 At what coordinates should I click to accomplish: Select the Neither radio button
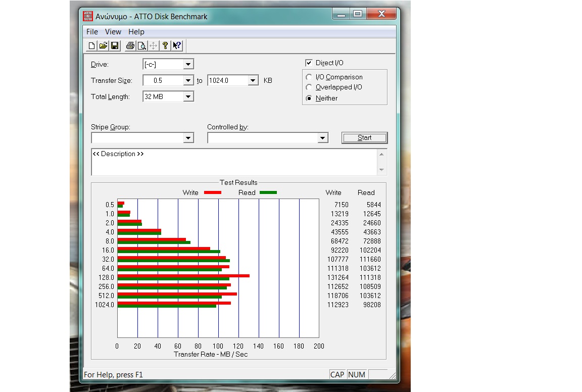(309, 98)
